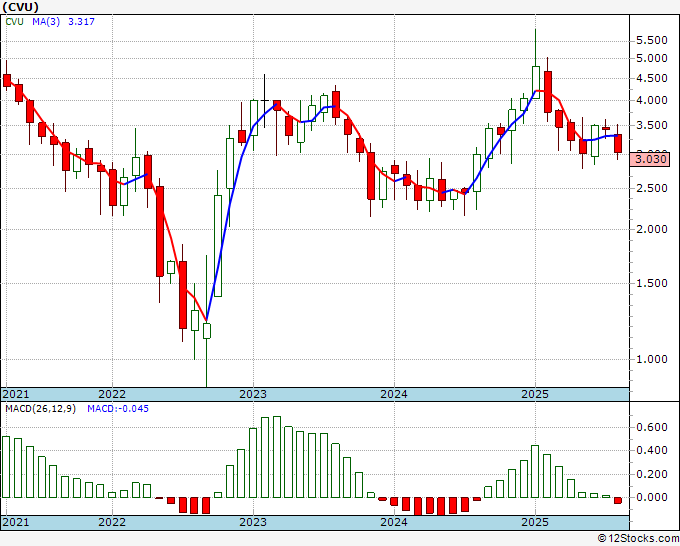Click the 0.000 MACD axis label
The image size is (680, 546).
click(x=651, y=497)
